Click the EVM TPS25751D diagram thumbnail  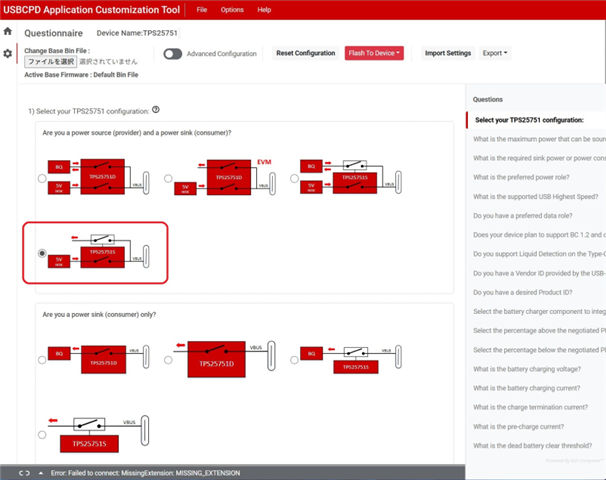[225, 177]
